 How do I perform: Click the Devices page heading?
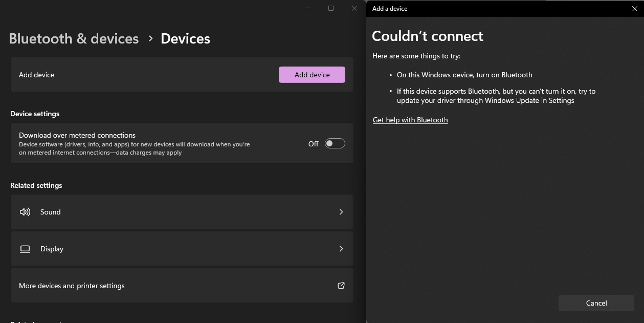point(185,39)
